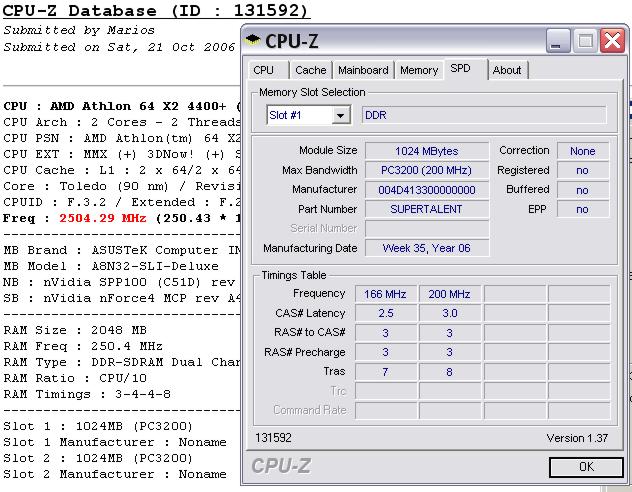Click the RAM Ratio : CPU/10 line
Image resolution: width=632 pixels, height=492 pixels.
pyautogui.click(x=75, y=378)
